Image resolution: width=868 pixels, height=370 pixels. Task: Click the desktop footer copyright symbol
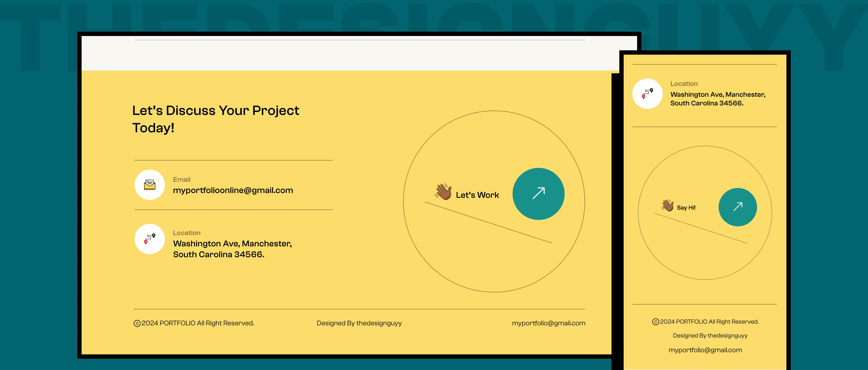[137, 324]
